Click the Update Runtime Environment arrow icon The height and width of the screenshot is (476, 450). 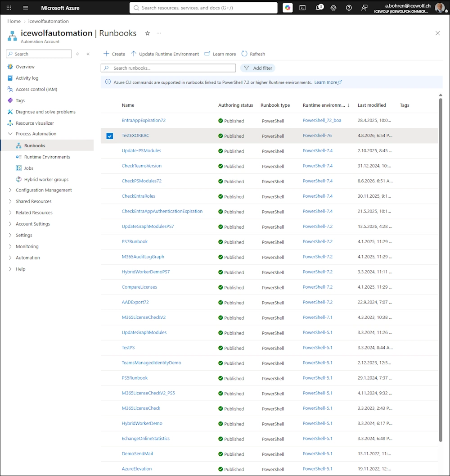coord(134,54)
